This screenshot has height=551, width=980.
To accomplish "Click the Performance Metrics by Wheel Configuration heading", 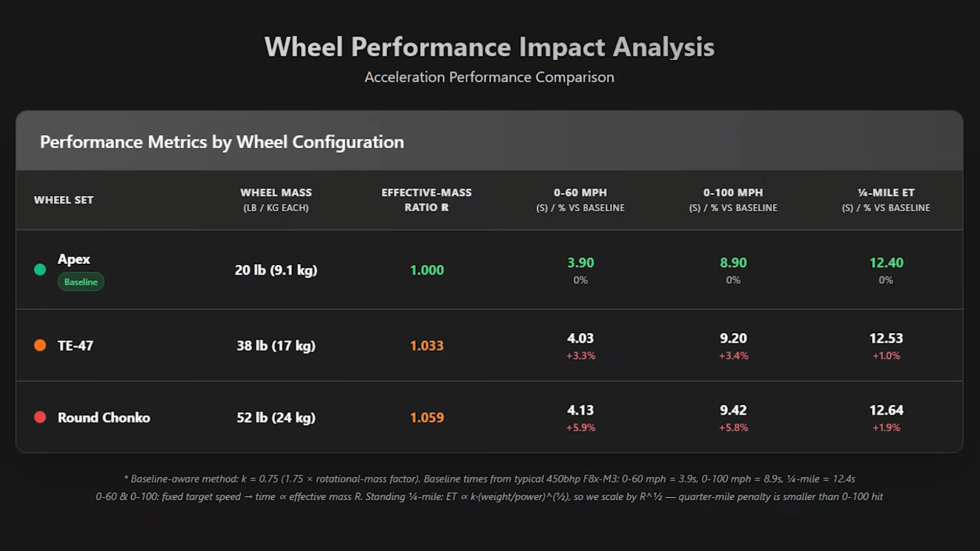I will [x=222, y=142].
